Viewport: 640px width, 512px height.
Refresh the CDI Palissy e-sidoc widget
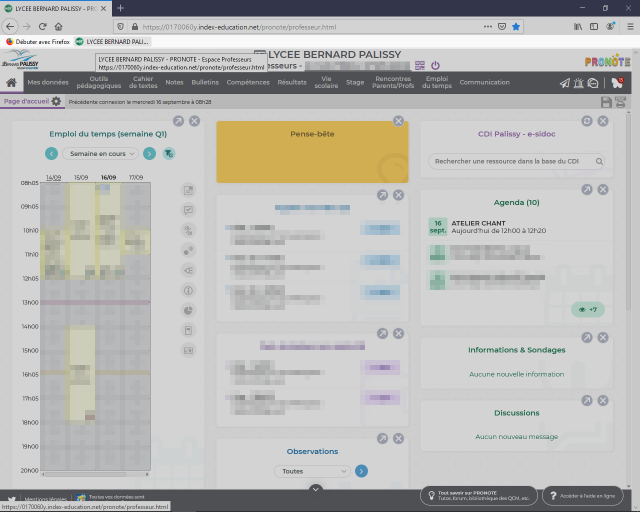click(587, 121)
